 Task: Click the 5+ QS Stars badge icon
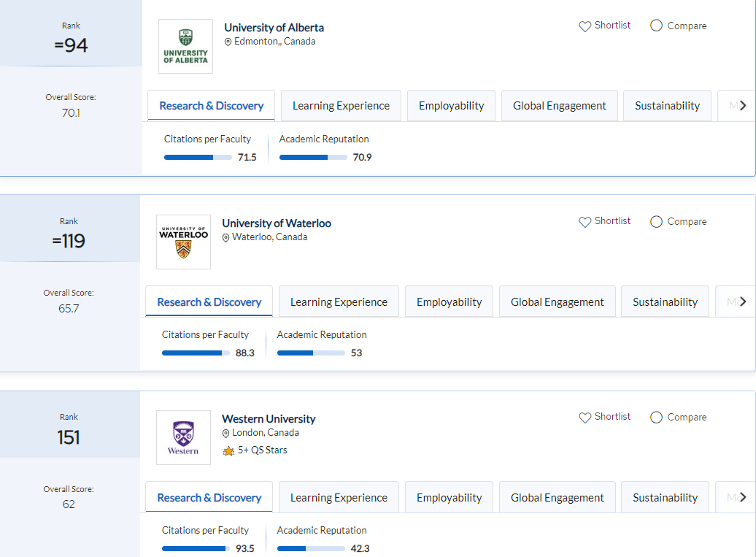point(228,450)
